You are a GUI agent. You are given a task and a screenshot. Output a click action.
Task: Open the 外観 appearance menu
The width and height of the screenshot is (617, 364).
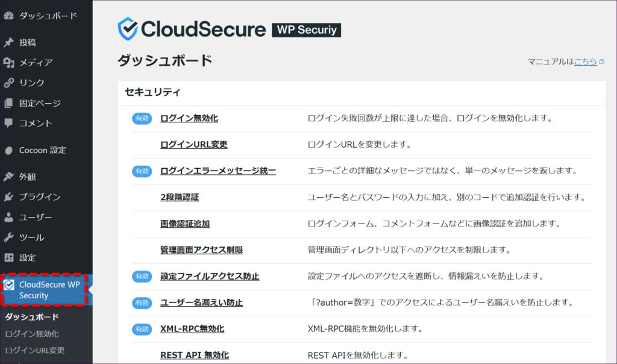[x=27, y=177]
